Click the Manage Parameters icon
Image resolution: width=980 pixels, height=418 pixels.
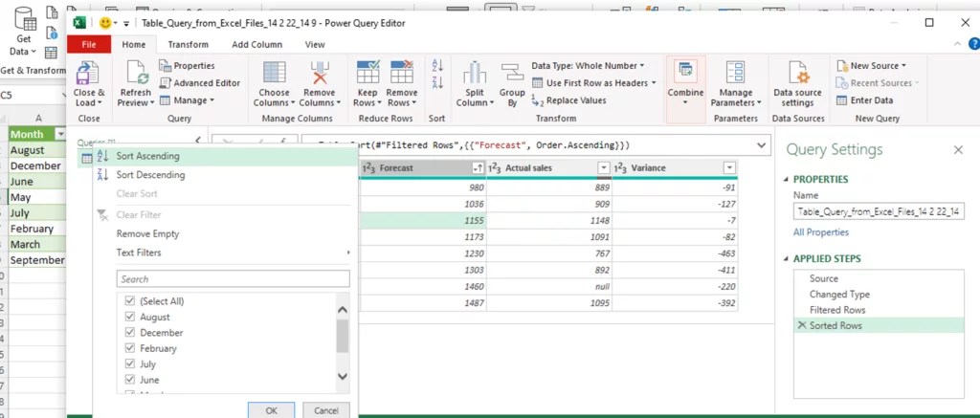(735, 73)
